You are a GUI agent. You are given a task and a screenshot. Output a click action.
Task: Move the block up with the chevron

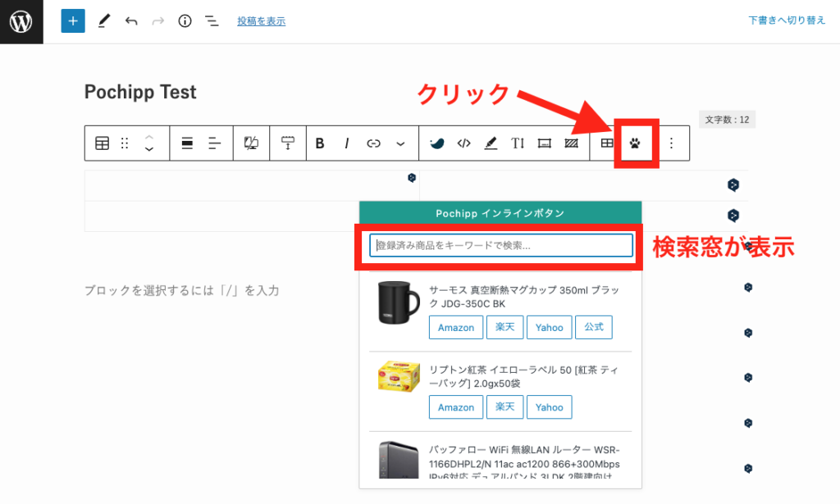tap(149, 138)
